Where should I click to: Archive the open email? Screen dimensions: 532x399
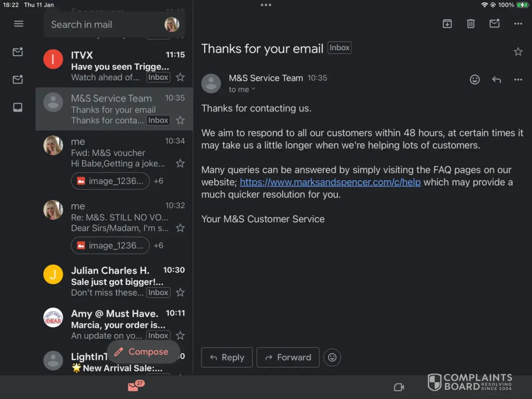pos(447,24)
